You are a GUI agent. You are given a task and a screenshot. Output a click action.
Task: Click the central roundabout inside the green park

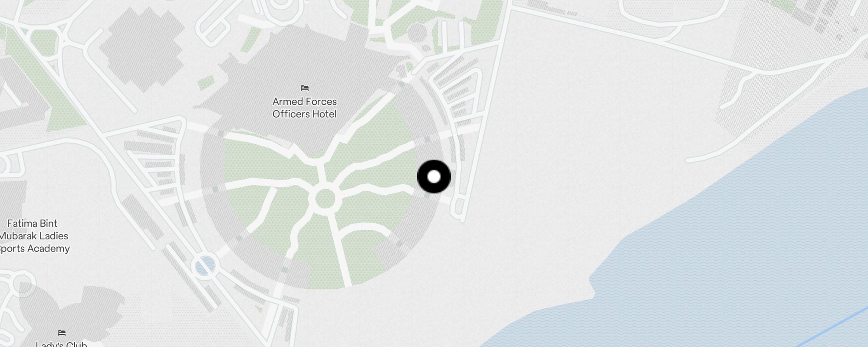click(x=325, y=199)
